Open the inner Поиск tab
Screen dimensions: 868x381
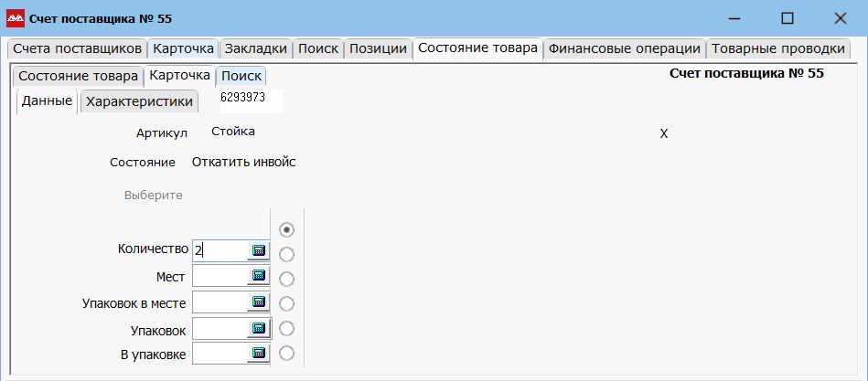click(241, 77)
